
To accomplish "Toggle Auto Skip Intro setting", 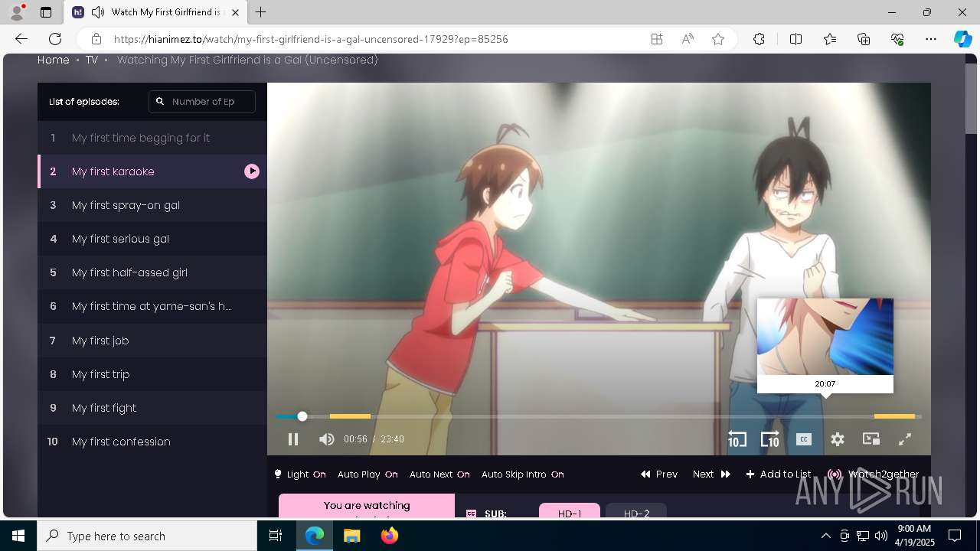I will (x=523, y=474).
